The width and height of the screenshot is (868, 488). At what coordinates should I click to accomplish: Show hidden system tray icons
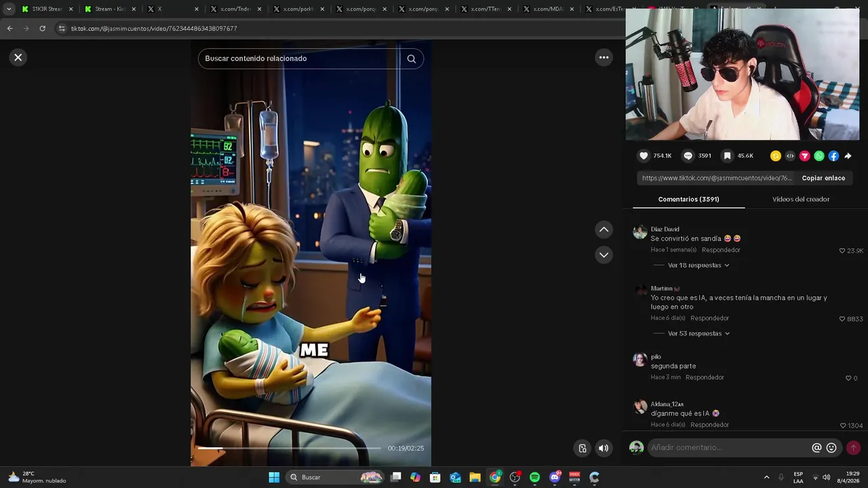click(766, 478)
